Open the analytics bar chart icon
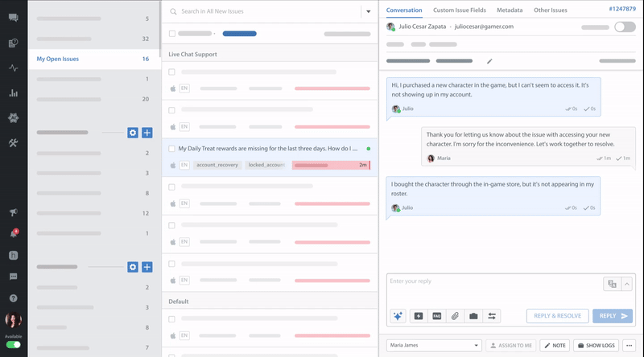644x357 pixels. tap(13, 93)
